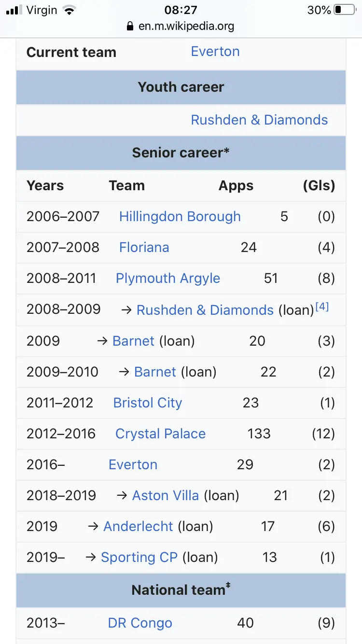Tap the padlock icon in address bar
Image resolution: width=362 pixels, height=644 pixels.
click(129, 26)
